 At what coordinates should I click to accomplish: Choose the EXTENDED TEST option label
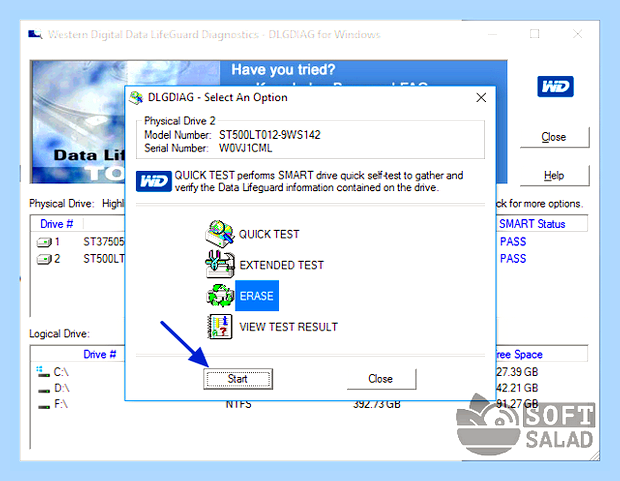click(281, 265)
